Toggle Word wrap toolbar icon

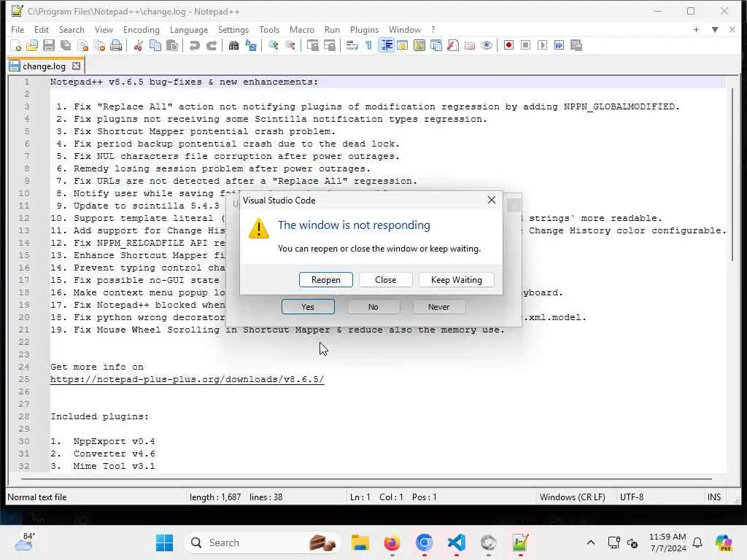click(x=352, y=46)
